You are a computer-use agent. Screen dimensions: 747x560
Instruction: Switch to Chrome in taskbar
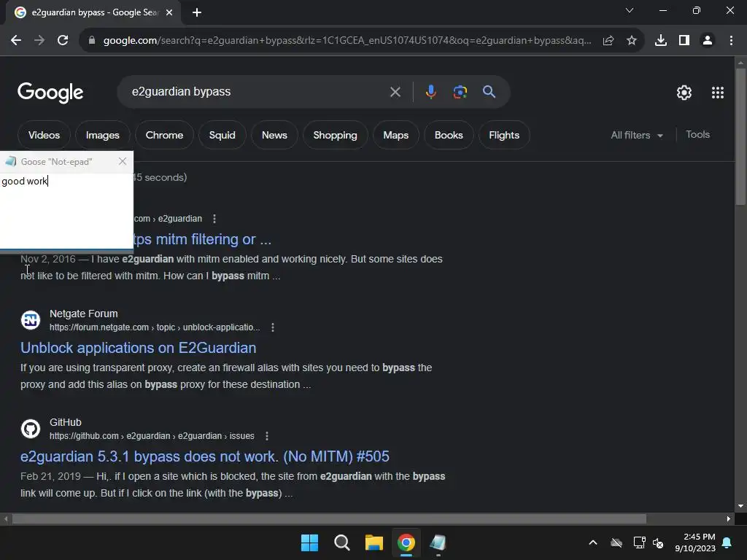[406, 542]
